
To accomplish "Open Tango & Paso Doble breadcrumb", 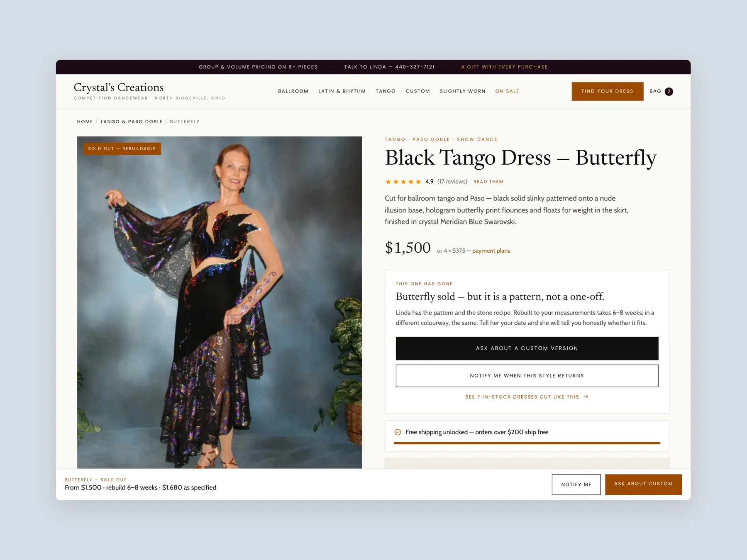I will pos(132,122).
